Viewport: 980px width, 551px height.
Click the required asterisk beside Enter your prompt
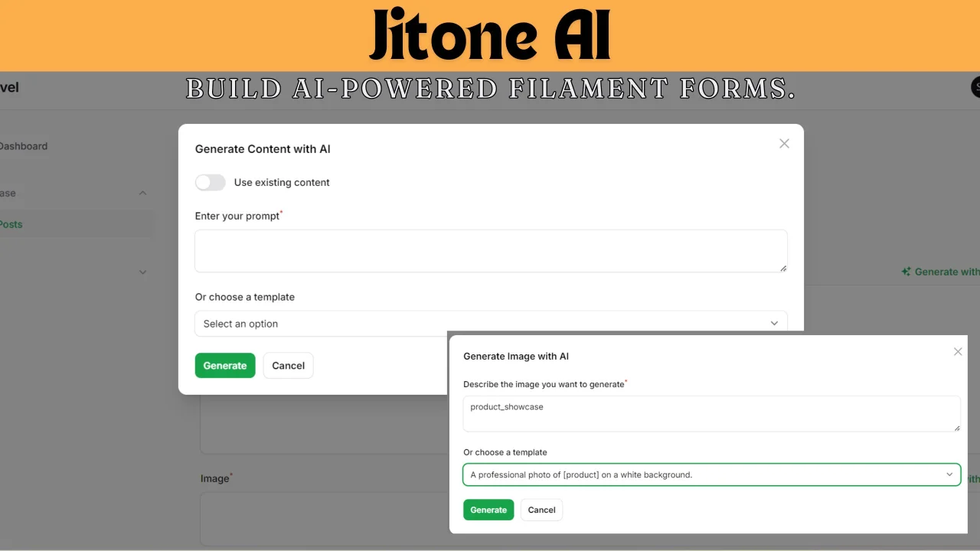pyautogui.click(x=281, y=211)
